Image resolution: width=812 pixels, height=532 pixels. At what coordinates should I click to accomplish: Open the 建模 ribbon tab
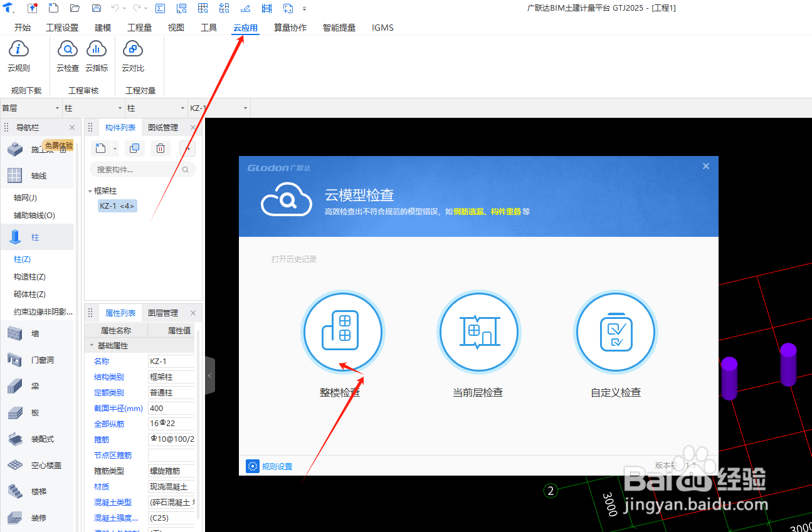[103, 28]
